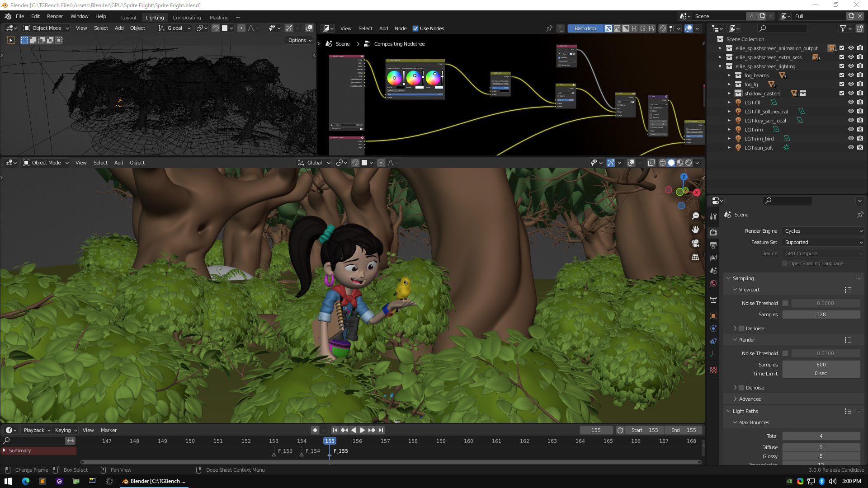The width and height of the screenshot is (868, 488).
Task: Click the play animation button
Action: pos(362,430)
